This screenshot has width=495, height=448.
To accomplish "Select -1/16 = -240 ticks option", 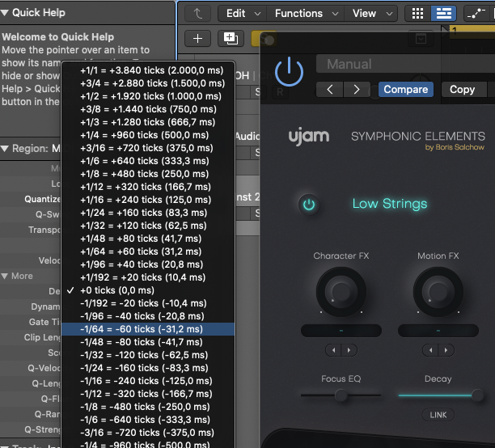I will point(148,381).
